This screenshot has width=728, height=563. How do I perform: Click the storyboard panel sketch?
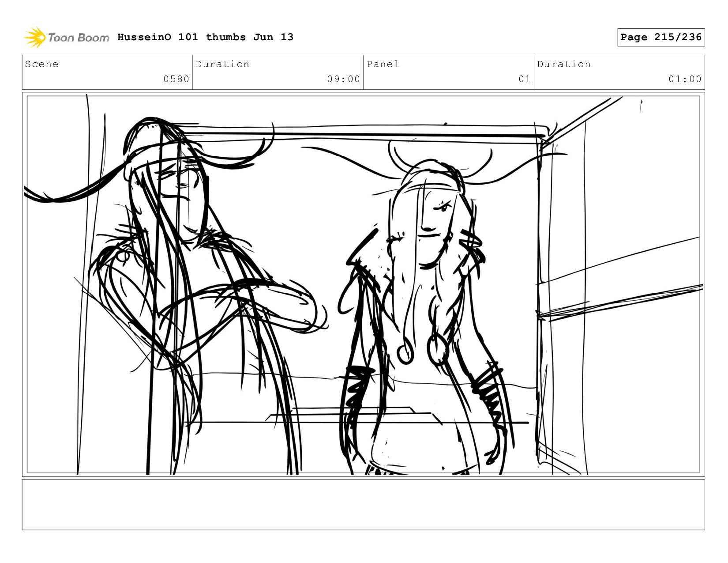click(x=363, y=284)
